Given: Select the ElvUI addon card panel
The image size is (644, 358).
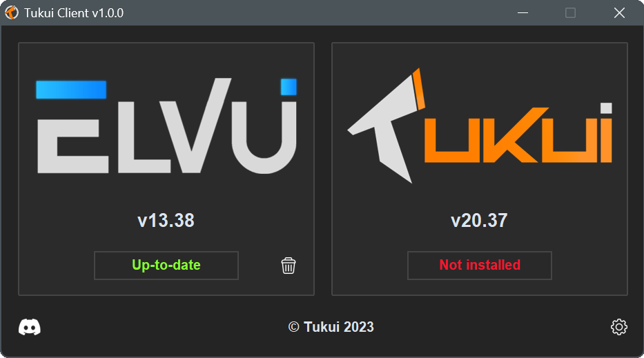Looking at the screenshot, I should (x=166, y=169).
